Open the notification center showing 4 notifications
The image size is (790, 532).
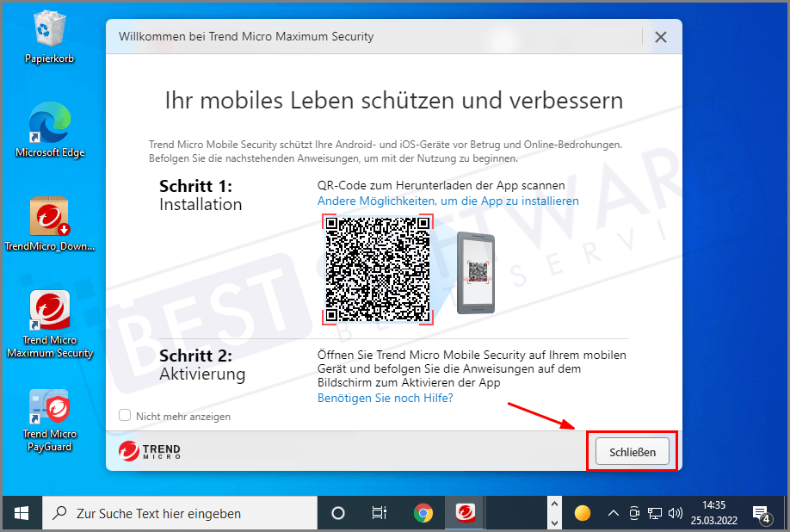coord(761,512)
